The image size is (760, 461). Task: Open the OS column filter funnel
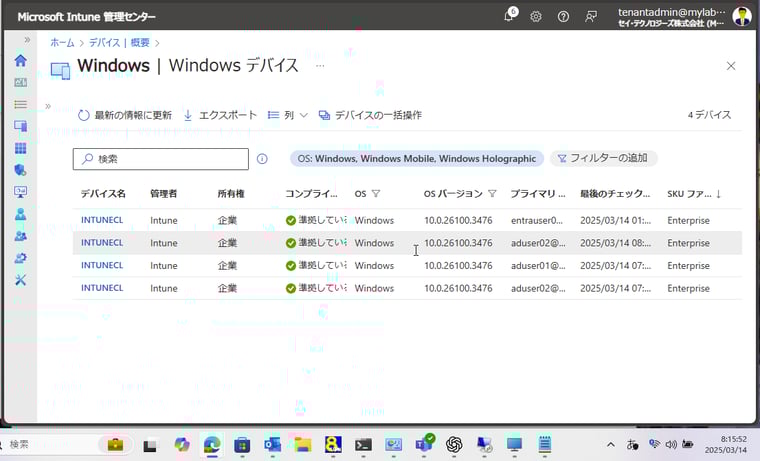point(376,193)
